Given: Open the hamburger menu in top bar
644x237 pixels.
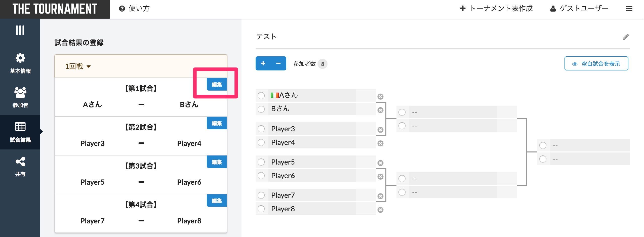Looking at the screenshot, I should tap(629, 9).
